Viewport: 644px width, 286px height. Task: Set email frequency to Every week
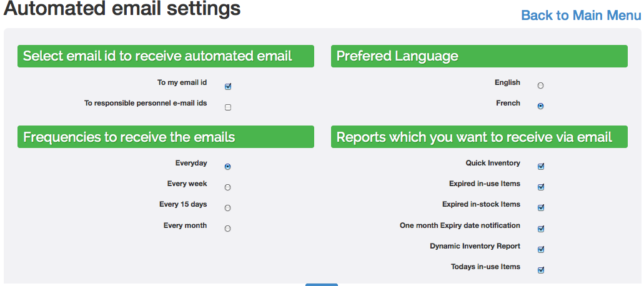point(227,187)
